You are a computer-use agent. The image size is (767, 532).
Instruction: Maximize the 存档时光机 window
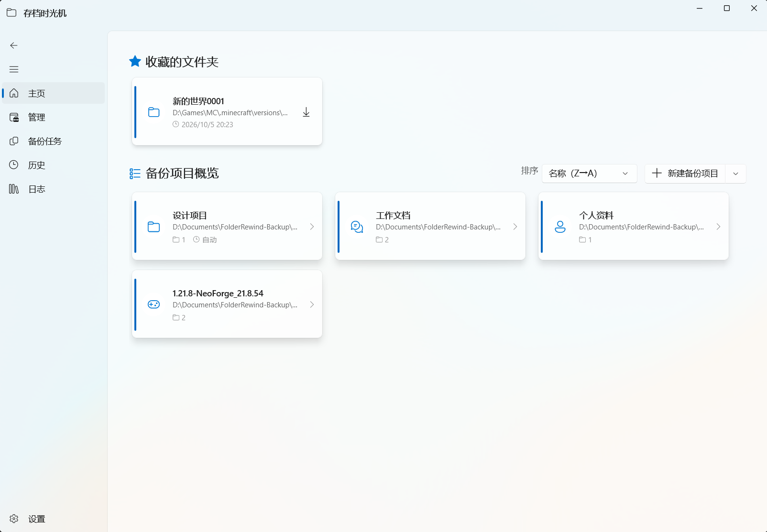(x=727, y=8)
